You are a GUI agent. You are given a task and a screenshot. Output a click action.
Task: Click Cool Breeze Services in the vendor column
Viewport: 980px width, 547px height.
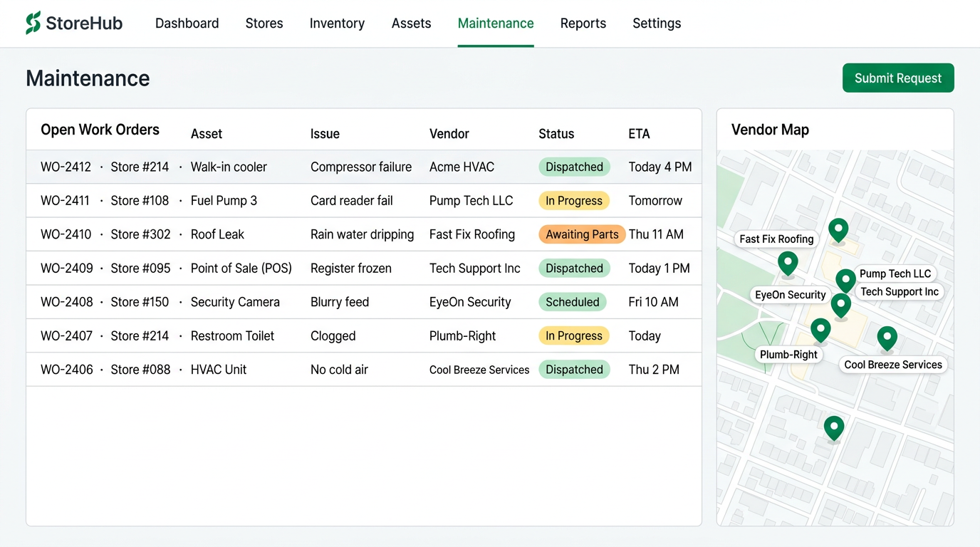click(x=479, y=370)
